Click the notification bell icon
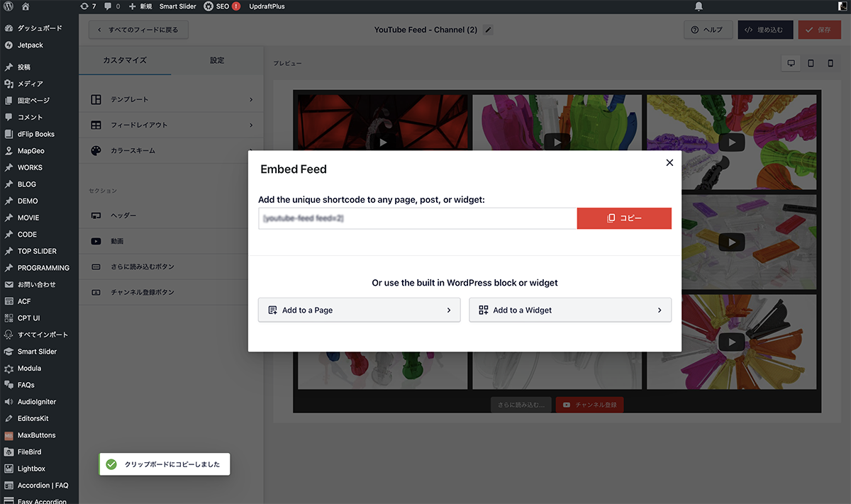Image resolution: width=851 pixels, height=504 pixels. 699,6
